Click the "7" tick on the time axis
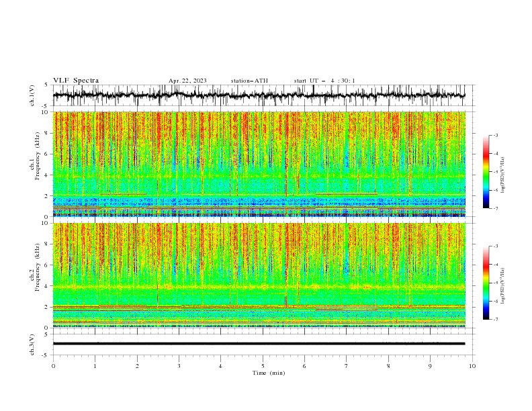Viewport: 532px width, 411px height. pyautogui.click(x=347, y=366)
